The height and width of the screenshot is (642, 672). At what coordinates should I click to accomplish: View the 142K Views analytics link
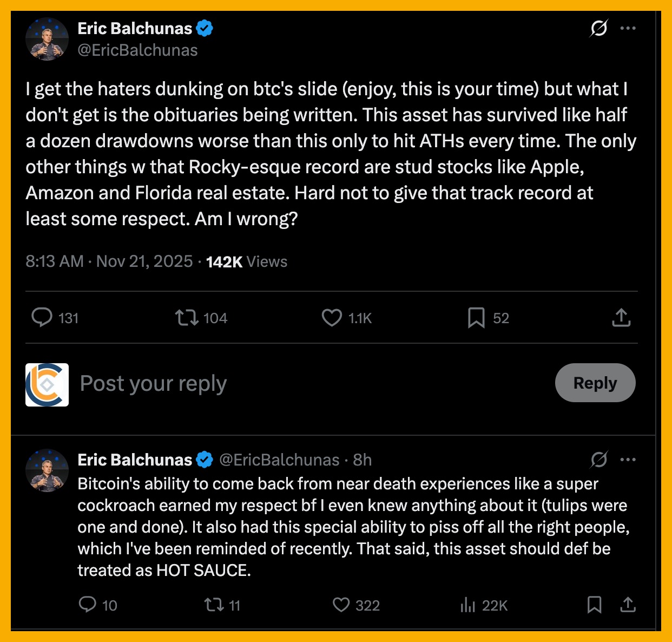(x=247, y=261)
